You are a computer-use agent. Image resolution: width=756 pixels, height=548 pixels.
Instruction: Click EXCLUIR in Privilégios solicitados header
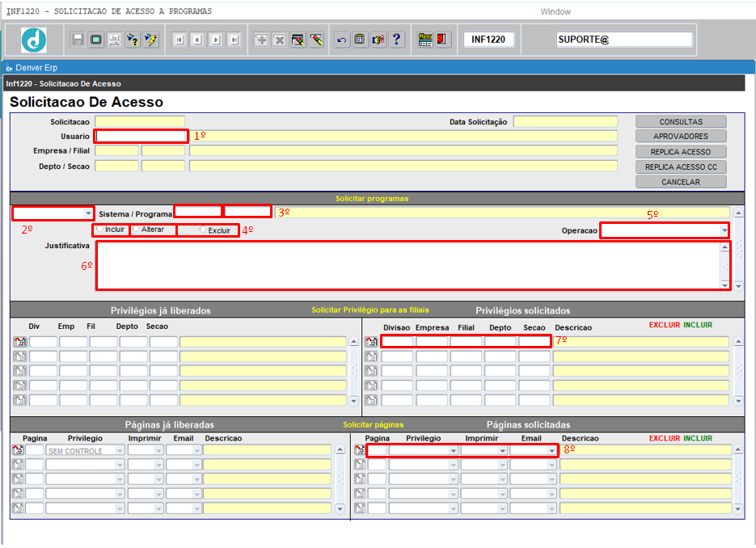tap(665, 325)
